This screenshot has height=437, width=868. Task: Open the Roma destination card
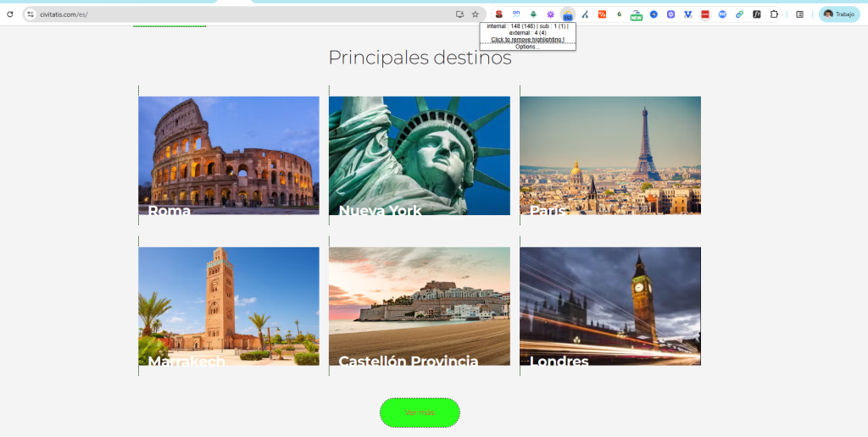[229, 155]
